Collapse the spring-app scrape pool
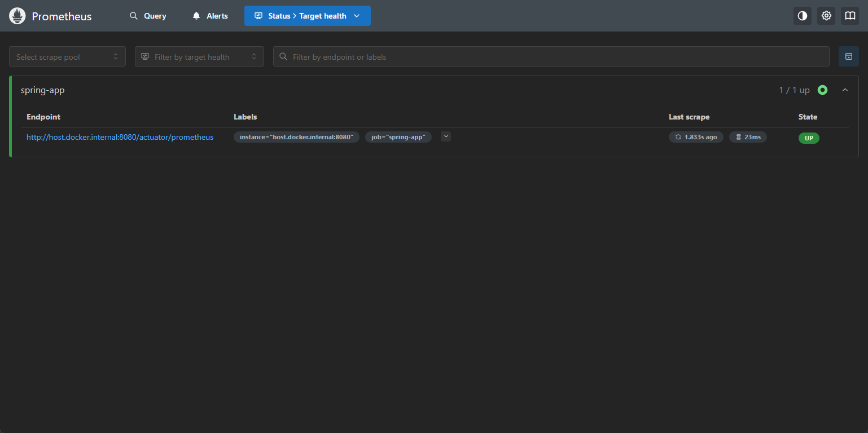 845,90
